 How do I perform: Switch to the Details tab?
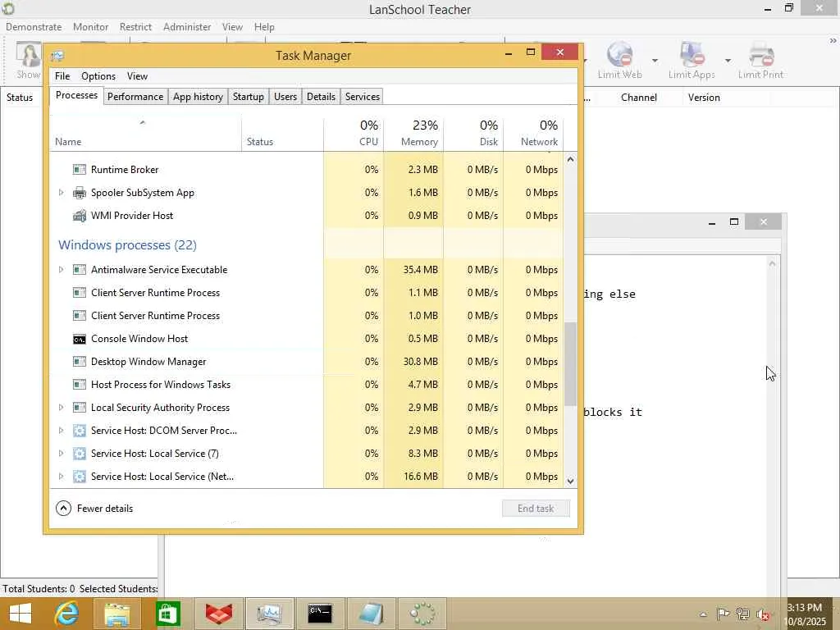pos(321,97)
